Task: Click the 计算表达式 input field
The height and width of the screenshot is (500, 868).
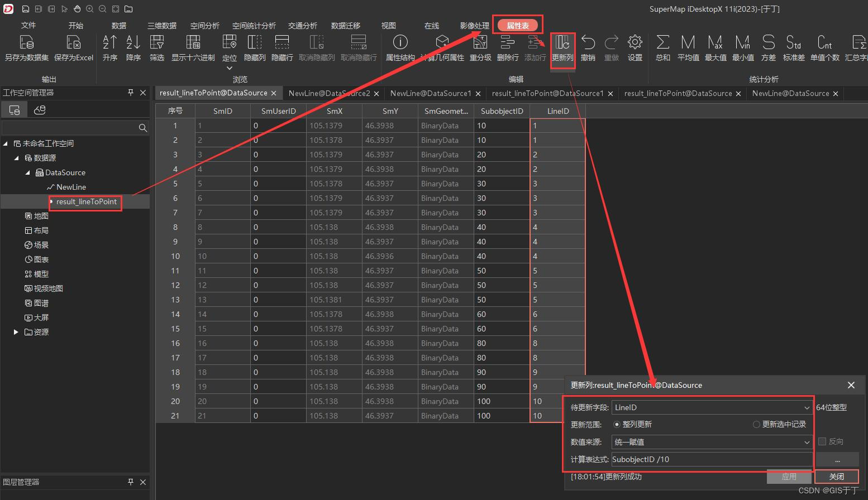Action: (x=712, y=460)
